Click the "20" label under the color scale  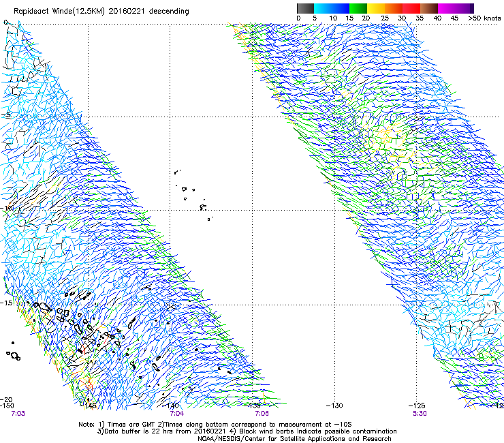click(x=366, y=18)
